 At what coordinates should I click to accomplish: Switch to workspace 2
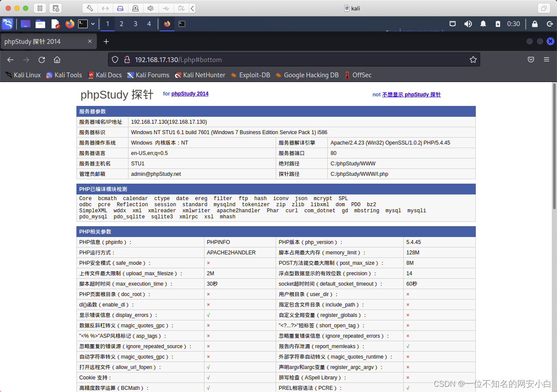[x=122, y=24]
